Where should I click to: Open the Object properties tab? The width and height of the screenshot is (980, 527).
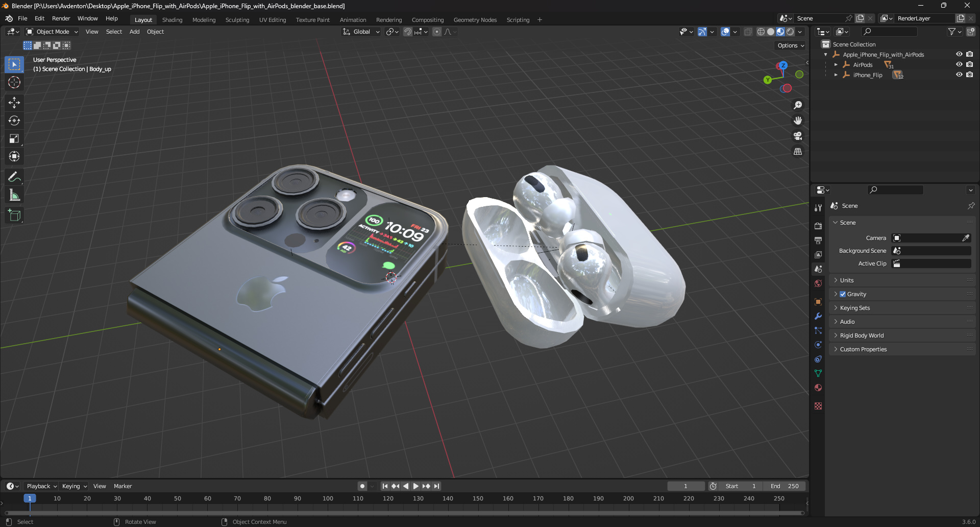818,302
